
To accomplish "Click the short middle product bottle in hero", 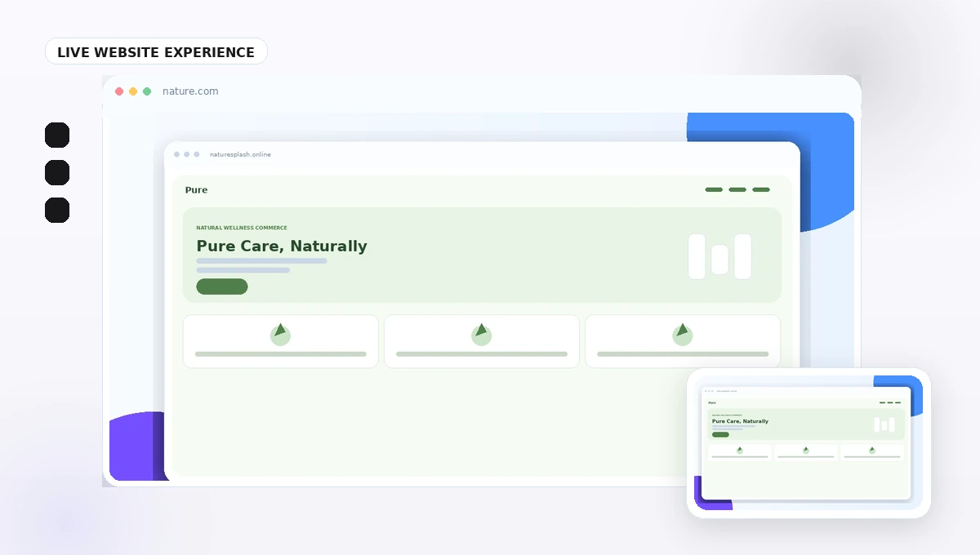I will [x=719, y=260].
